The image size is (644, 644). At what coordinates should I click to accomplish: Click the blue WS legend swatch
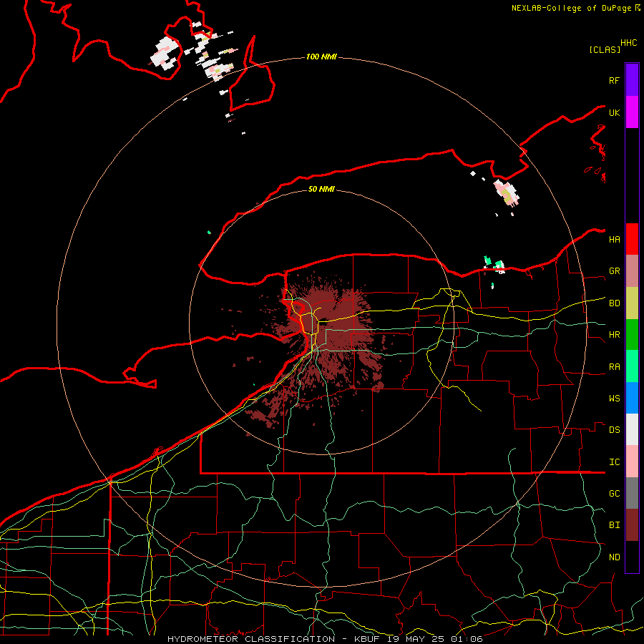click(632, 398)
